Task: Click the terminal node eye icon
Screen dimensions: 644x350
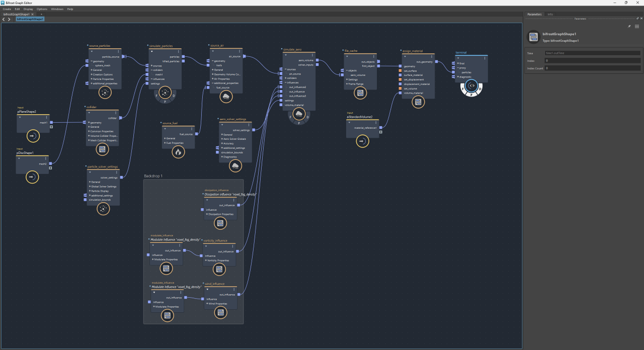Action: pos(472,86)
